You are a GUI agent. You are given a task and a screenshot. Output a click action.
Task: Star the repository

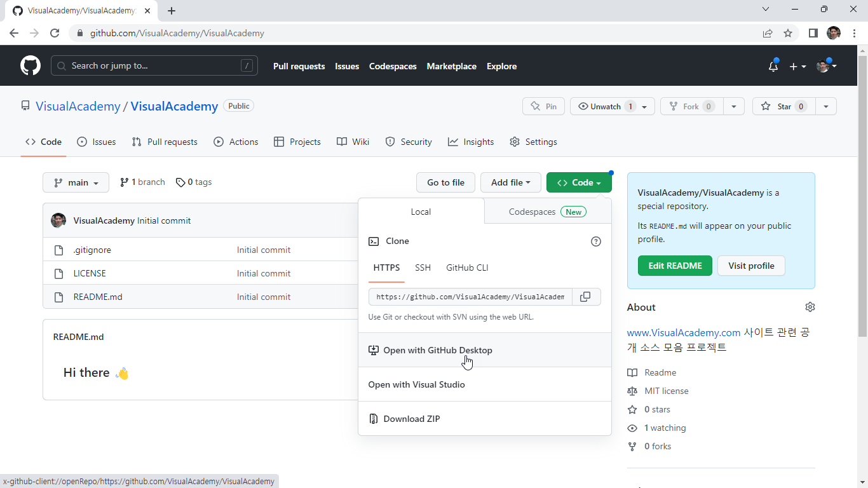click(x=783, y=106)
